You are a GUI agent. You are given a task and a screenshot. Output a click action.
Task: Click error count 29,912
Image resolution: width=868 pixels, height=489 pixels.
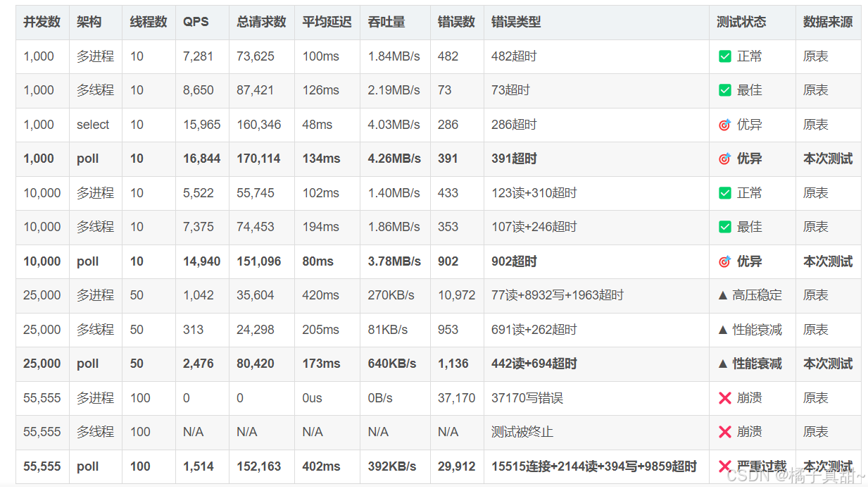coord(456,466)
